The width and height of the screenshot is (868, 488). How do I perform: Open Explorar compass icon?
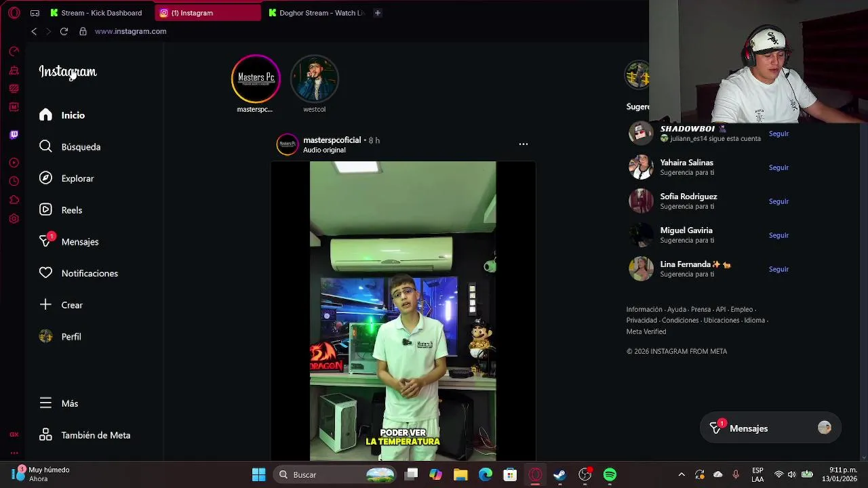pyautogui.click(x=45, y=178)
